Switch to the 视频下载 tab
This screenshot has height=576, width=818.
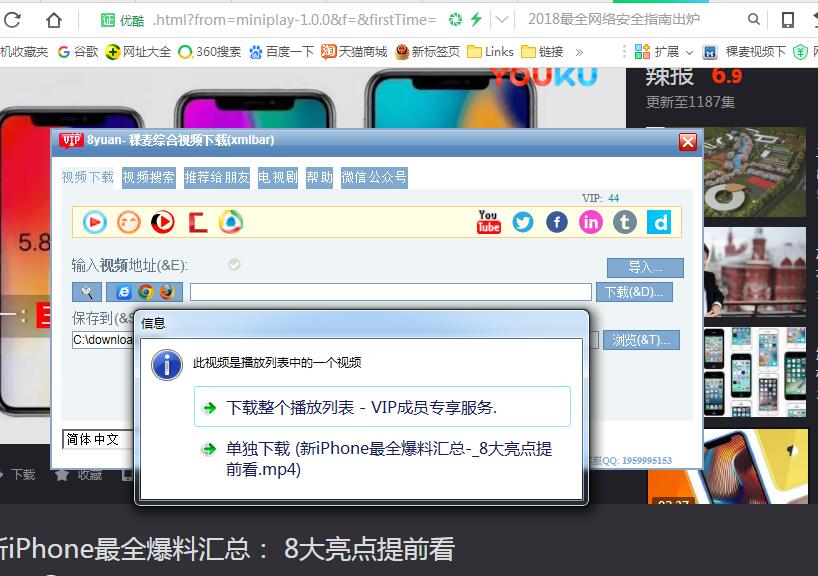(87, 177)
